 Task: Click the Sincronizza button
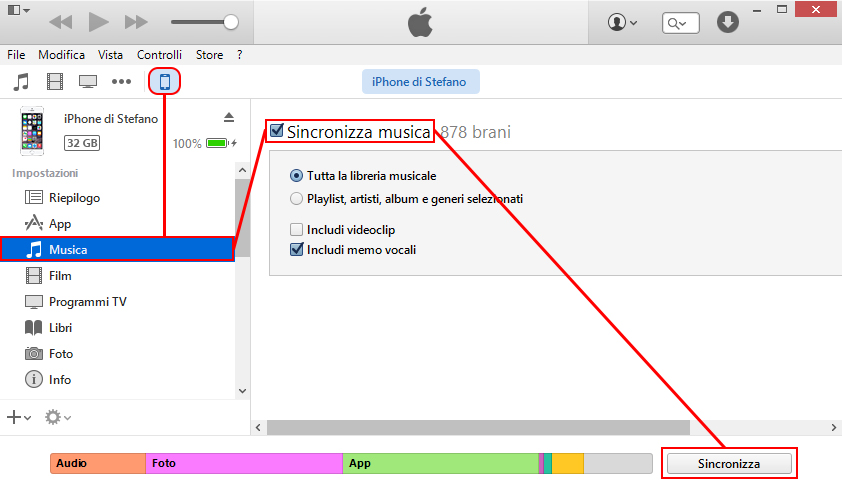click(729, 464)
